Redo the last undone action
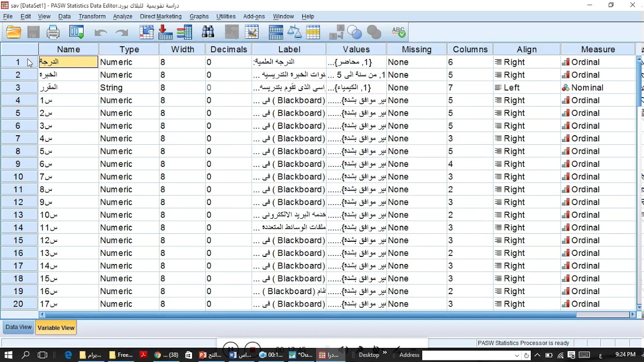 click(122, 33)
